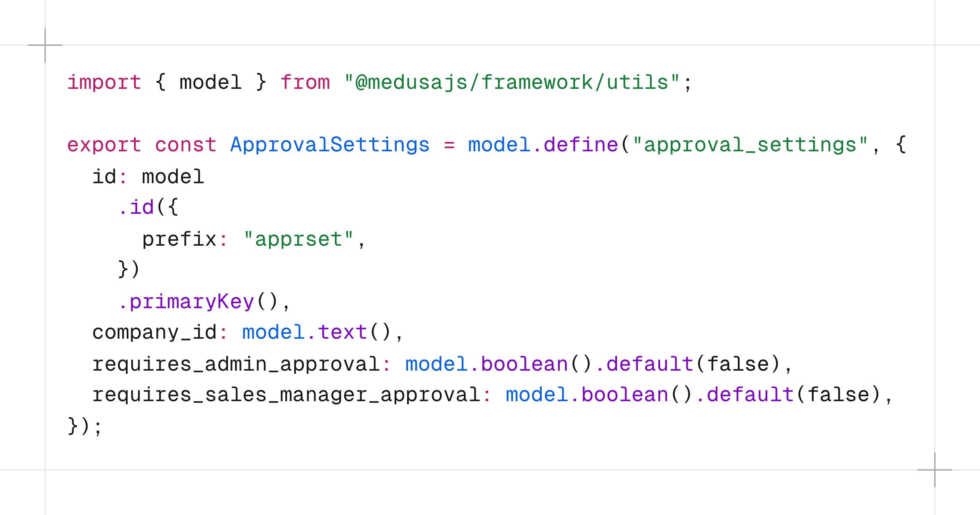Click the 'prefix' property key

(x=179, y=239)
